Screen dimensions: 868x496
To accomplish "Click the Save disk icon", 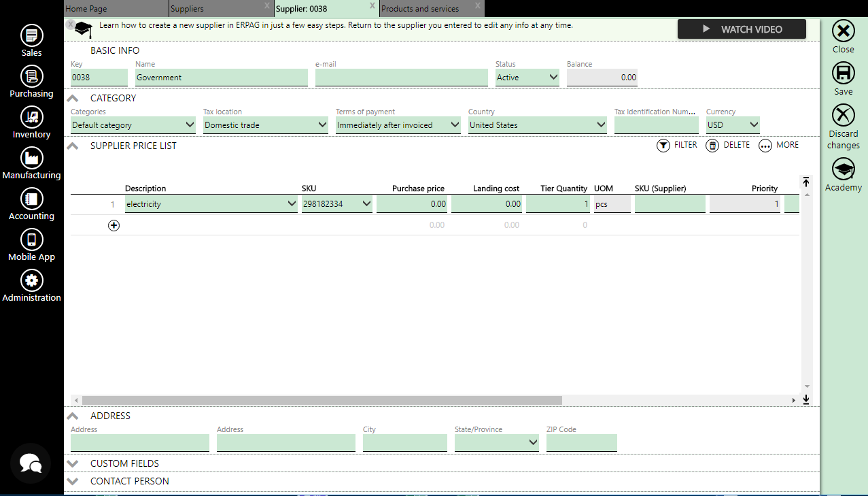I will pyautogui.click(x=844, y=73).
